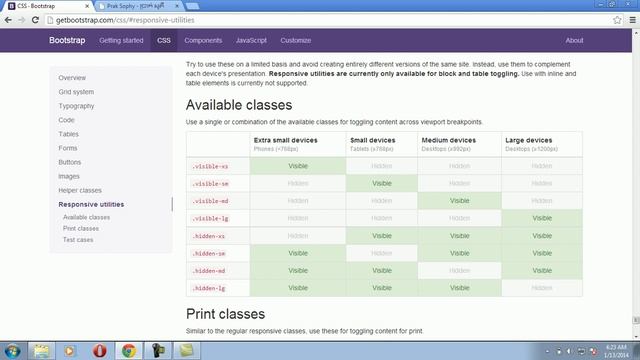640x360 pixels.
Task: Jump to Typography in the sidebar
Action: tap(76, 106)
